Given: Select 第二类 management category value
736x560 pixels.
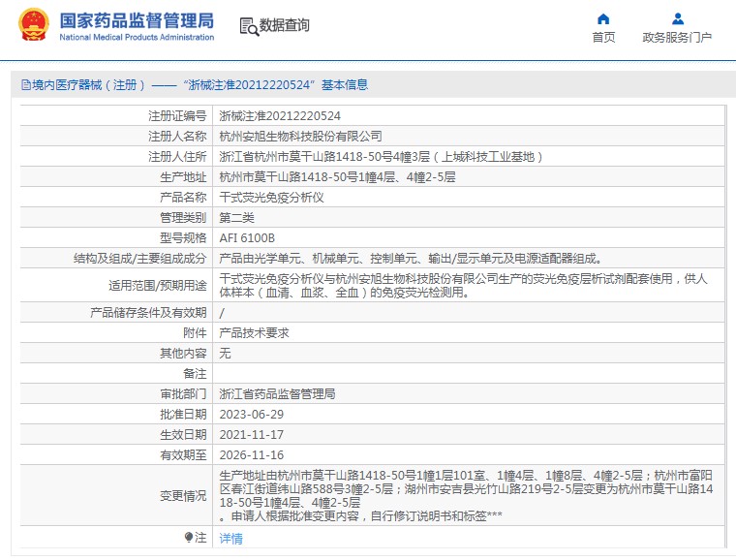Looking at the screenshot, I should (x=236, y=218).
